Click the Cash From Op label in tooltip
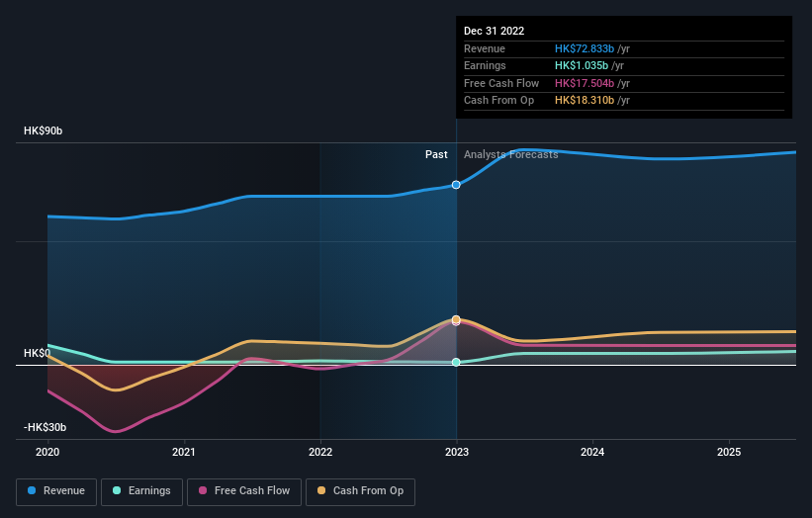Viewport: 812px width, 518px height. point(498,101)
